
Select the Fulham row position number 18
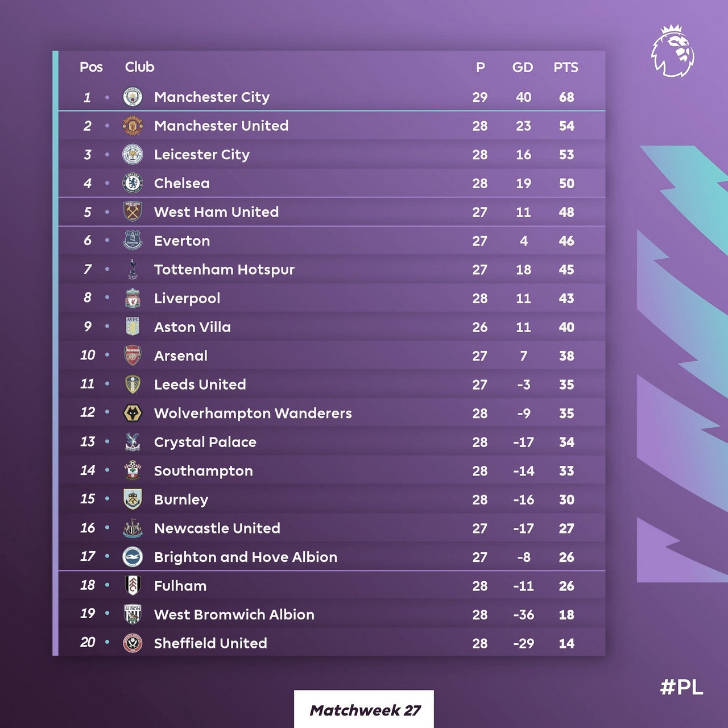click(88, 585)
